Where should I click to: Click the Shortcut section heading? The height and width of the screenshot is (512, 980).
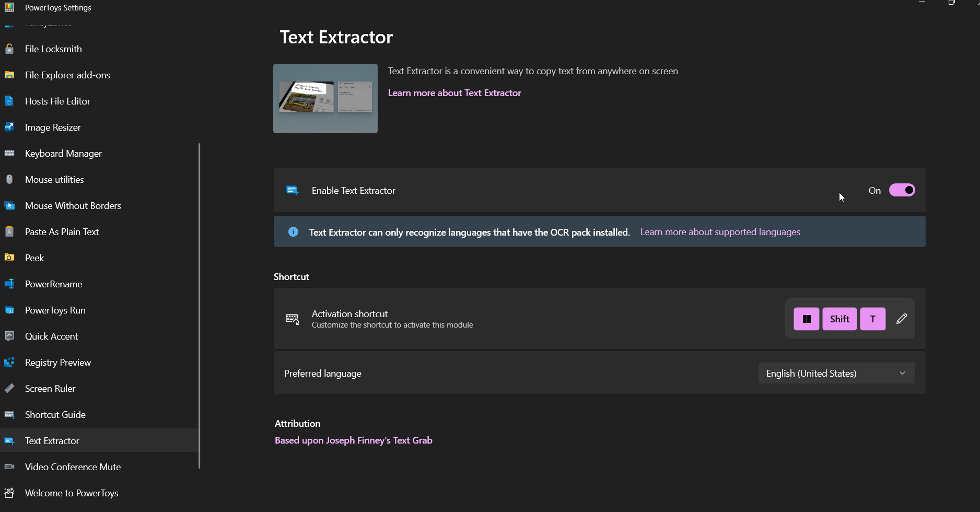point(291,277)
